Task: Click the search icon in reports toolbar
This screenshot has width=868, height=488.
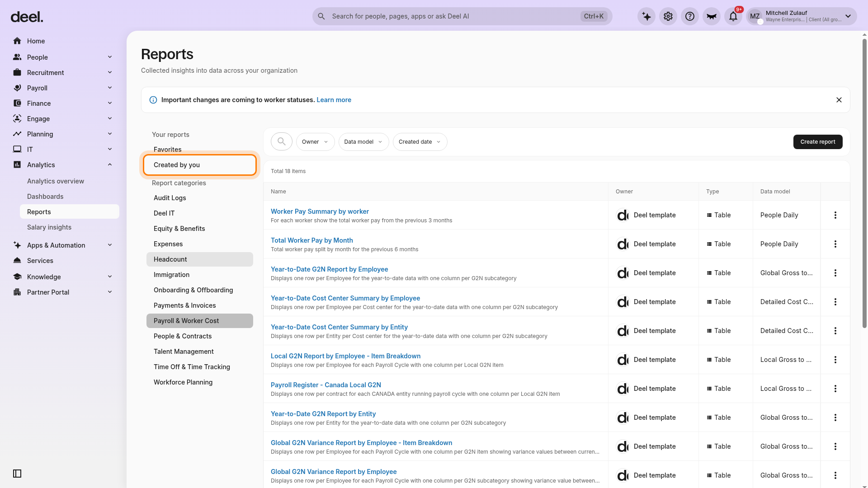Action: point(282,142)
